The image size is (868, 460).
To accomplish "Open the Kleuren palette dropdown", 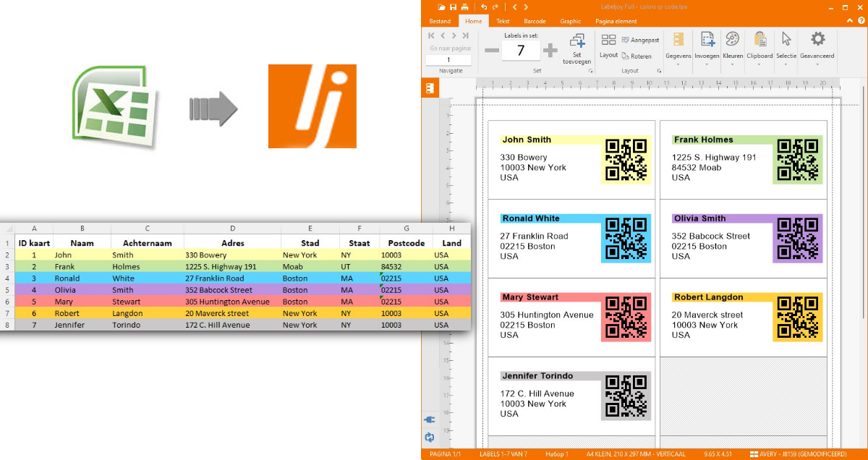I will (733, 48).
